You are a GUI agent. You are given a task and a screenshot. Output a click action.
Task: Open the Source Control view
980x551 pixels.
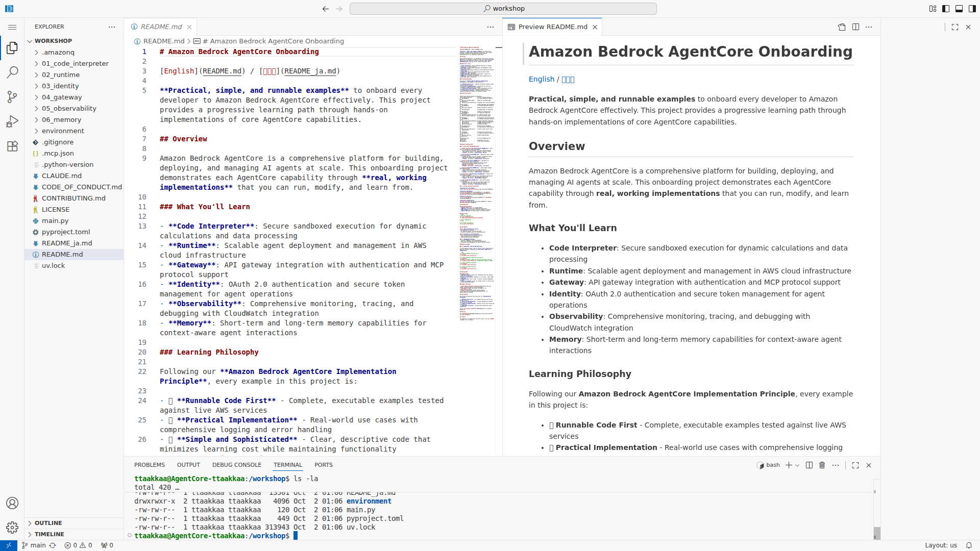pyautogui.click(x=12, y=97)
